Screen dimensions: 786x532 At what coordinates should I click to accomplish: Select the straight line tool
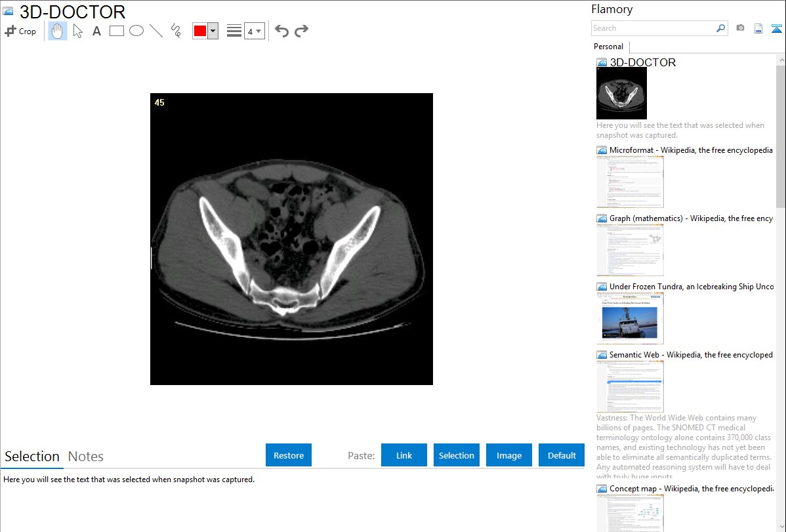(156, 31)
